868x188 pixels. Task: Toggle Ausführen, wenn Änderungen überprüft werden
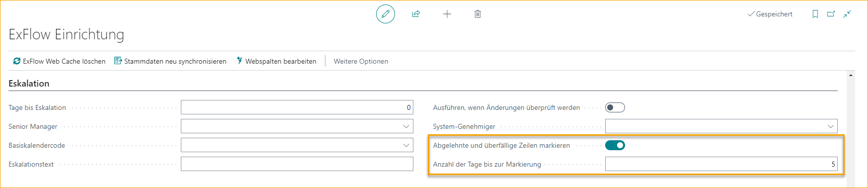(x=615, y=107)
